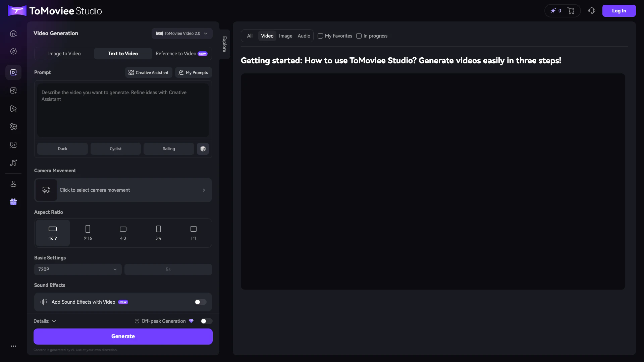Select the 9:16 aspect ratio
644x362 pixels.
click(88, 233)
